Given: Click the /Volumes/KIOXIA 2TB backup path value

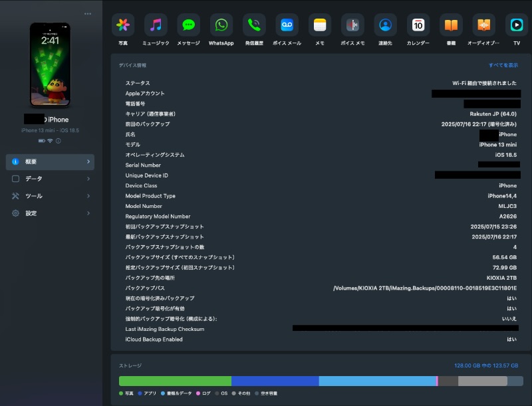Looking at the screenshot, I should [425, 288].
